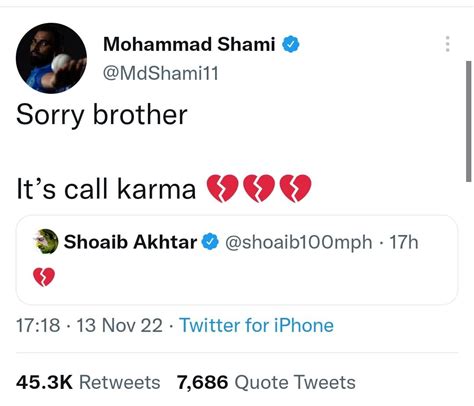View the 7,686 Quote Tweets list
Screen dimensions: 474x406
266,382
